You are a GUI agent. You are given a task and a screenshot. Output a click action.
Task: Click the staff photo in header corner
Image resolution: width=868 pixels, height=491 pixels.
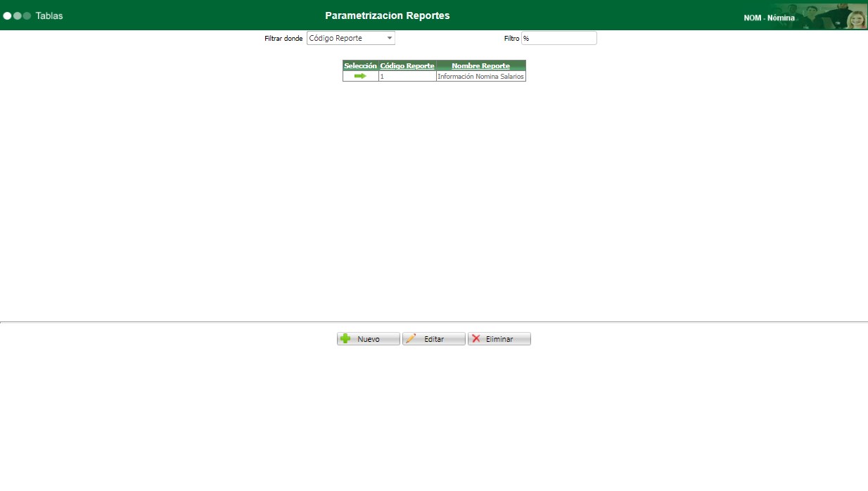pyautogui.click(x=832, y=15)
